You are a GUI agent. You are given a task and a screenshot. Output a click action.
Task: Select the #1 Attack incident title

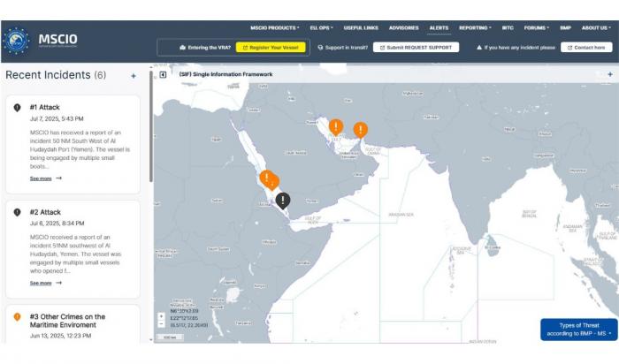[44, 107]
